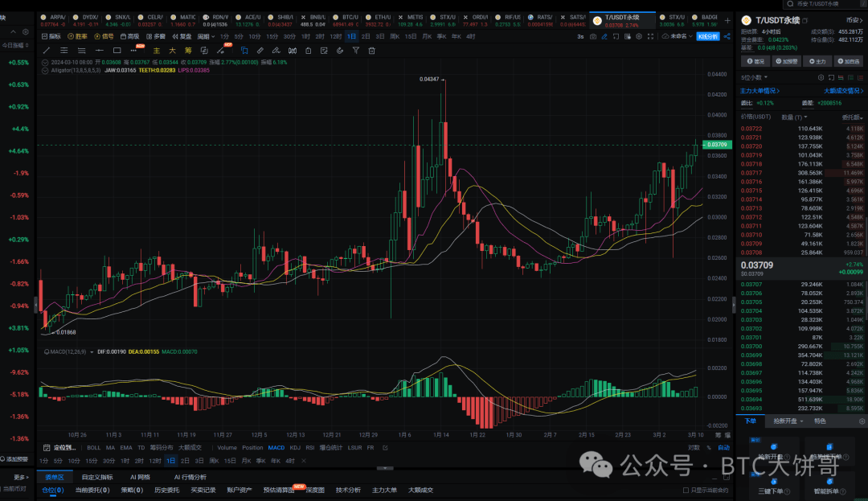Open the 周期 timeframe dropdown

(206, 37)
